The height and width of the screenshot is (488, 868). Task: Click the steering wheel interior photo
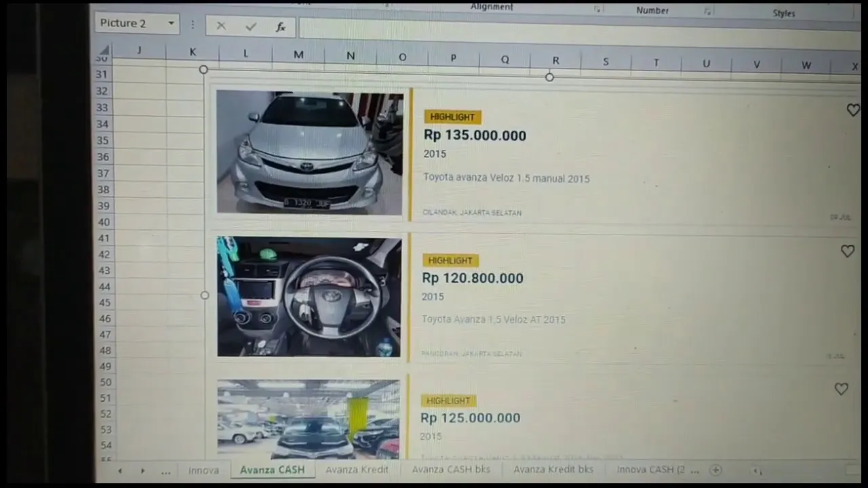309,296
